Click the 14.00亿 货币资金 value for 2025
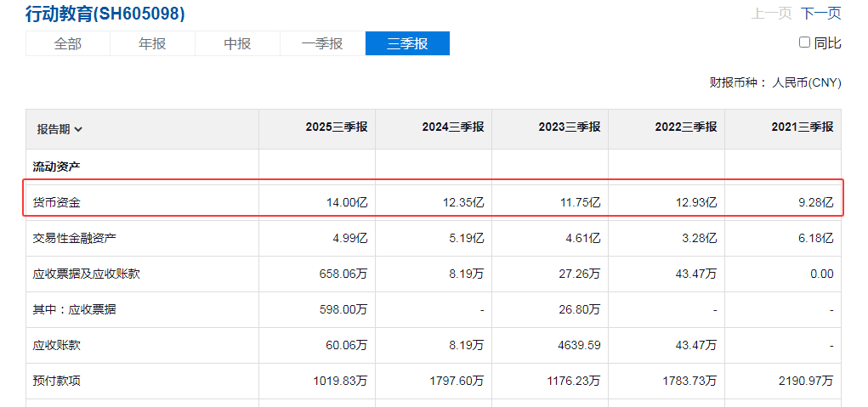This screenshot has width=868, height=407. click(349, 202)
